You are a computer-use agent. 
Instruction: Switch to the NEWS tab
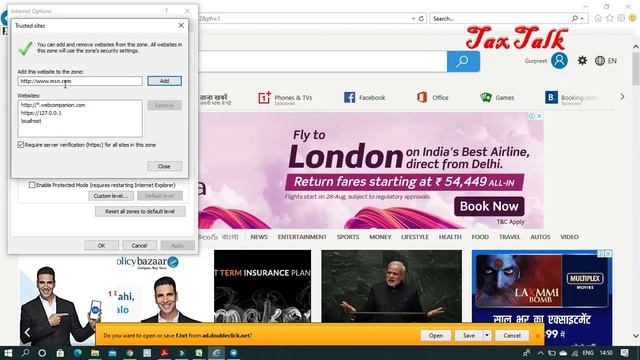pyautogui.click(x=259, y=237)
